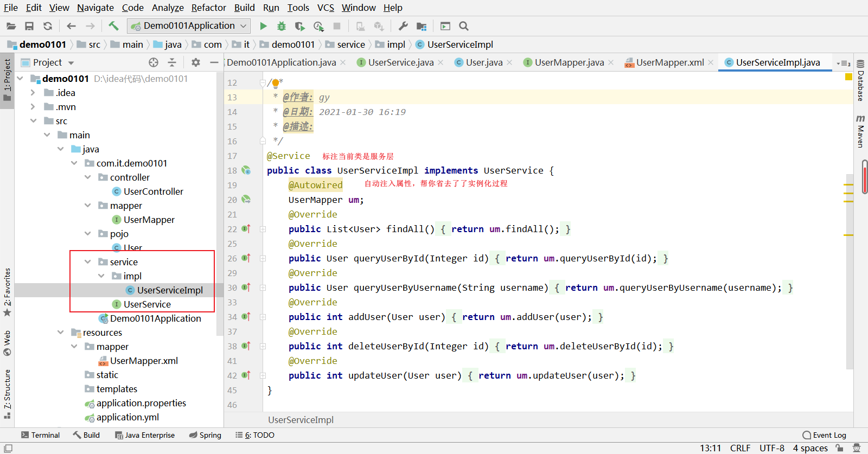The width and height of the screenshot is (868, 454).
Task: Click the intention lightbulb on line 12
Action: [276, 83]
